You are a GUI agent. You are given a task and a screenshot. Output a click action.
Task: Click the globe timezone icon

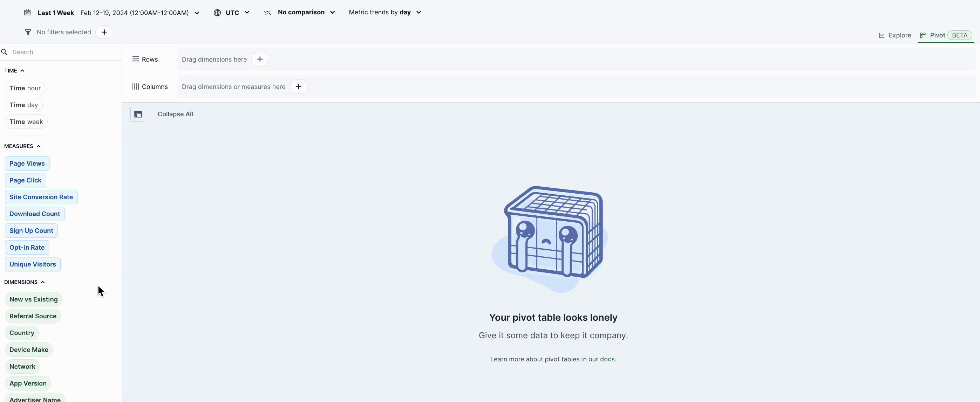[x=217, y=13]
